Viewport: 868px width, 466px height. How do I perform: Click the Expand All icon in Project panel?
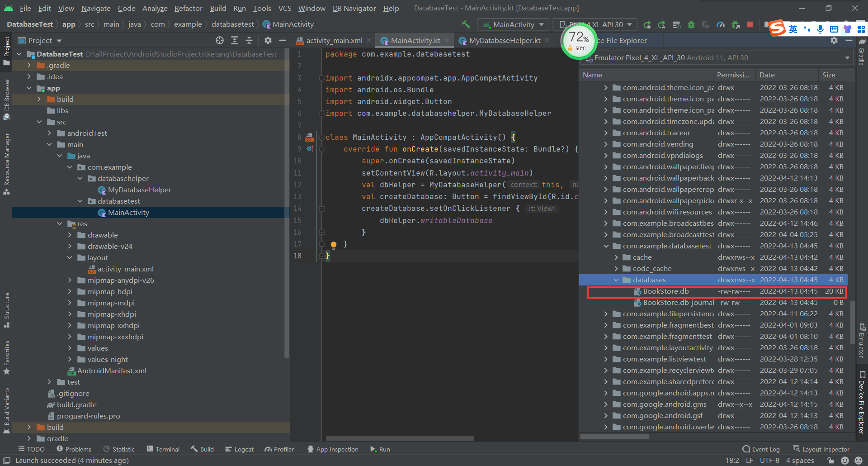(235, 40)
